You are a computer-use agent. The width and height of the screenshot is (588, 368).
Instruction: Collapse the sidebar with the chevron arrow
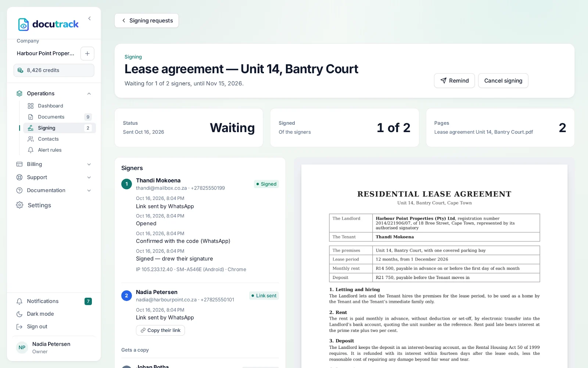tap(89, 18)
